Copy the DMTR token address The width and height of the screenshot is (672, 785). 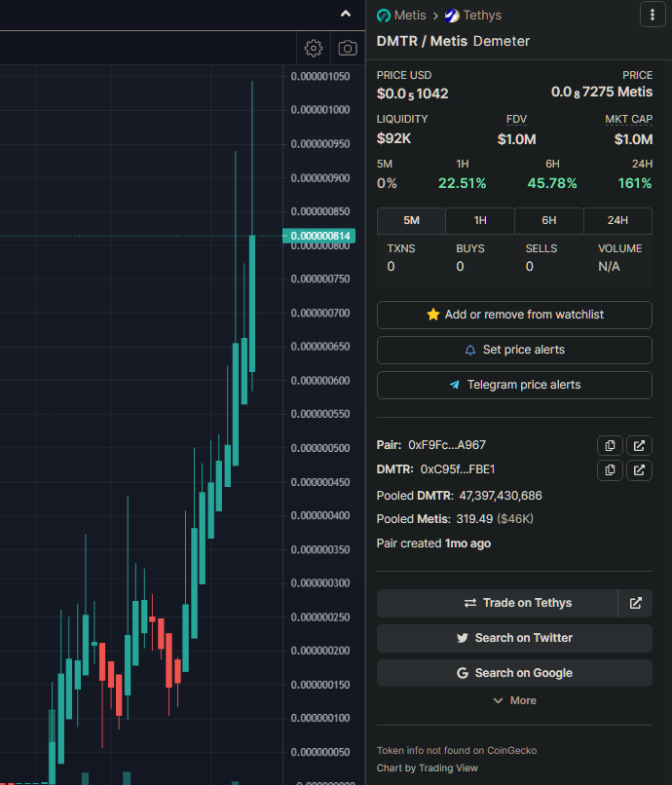[610, 470]
